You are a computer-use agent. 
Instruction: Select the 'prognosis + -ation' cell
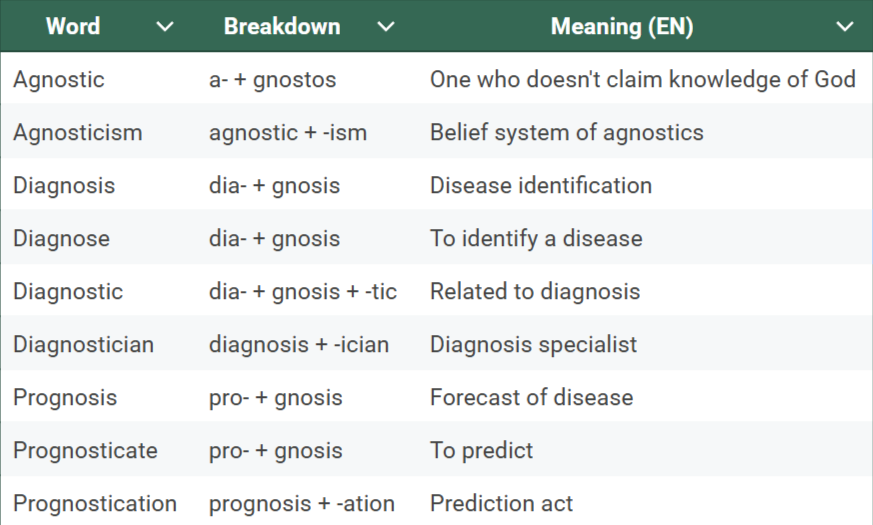[x=302, y=503]
